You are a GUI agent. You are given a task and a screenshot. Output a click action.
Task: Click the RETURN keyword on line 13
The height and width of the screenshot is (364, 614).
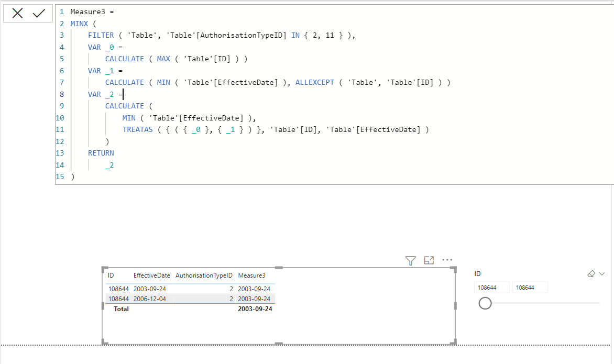coord(101,153)
